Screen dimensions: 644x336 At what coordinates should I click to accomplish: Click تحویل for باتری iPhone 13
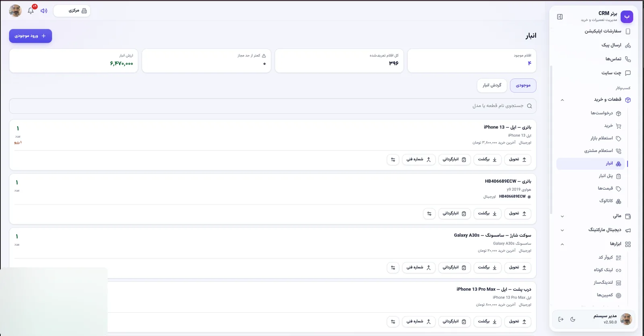pos(518,160)
